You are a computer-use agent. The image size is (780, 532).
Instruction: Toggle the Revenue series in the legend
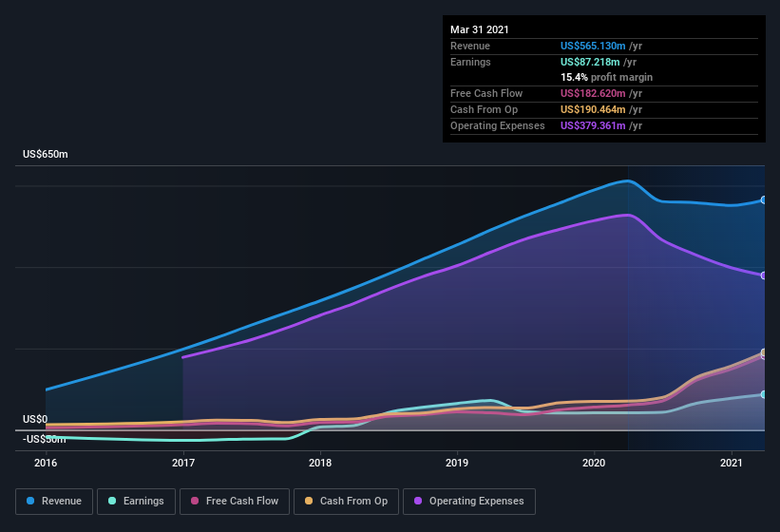54,502
